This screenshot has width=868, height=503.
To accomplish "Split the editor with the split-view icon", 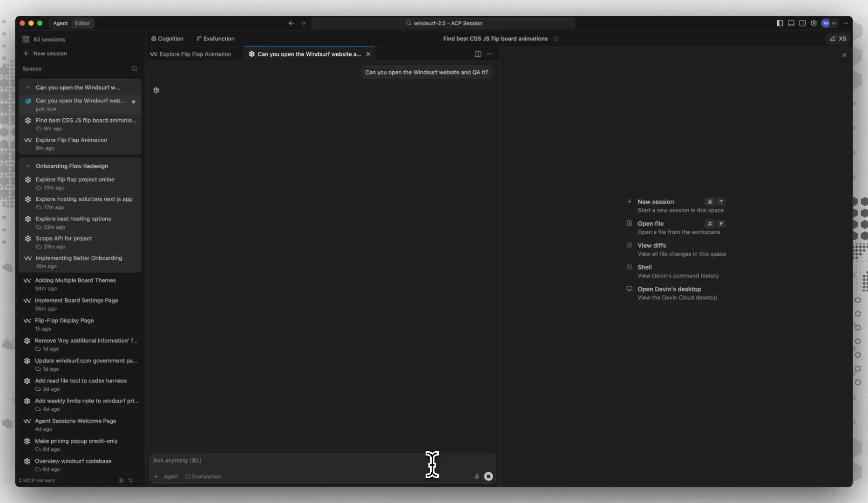I will point(478,54).
